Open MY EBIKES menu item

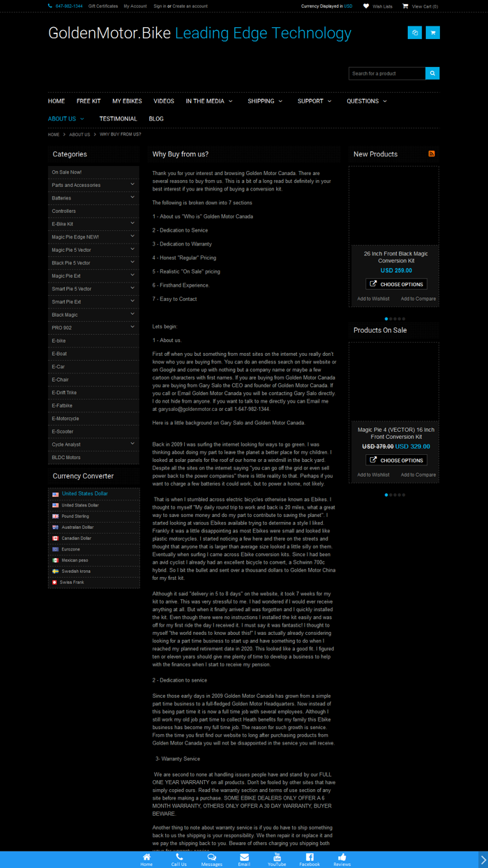(x=127, y=101)
